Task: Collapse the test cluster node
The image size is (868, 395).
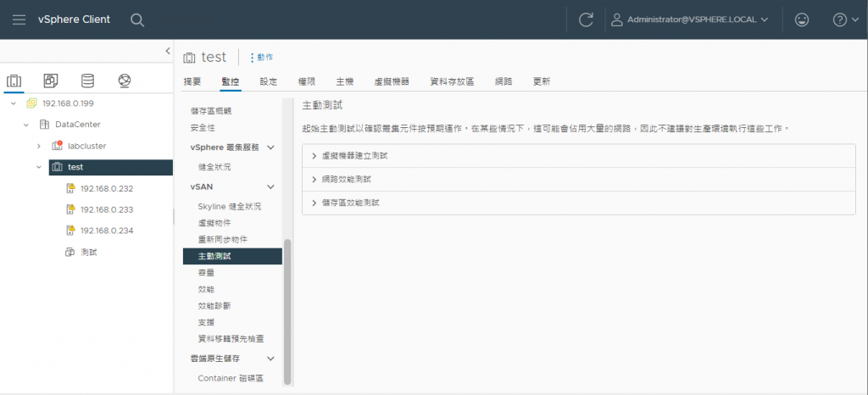Action: click(x=39, y=167)
